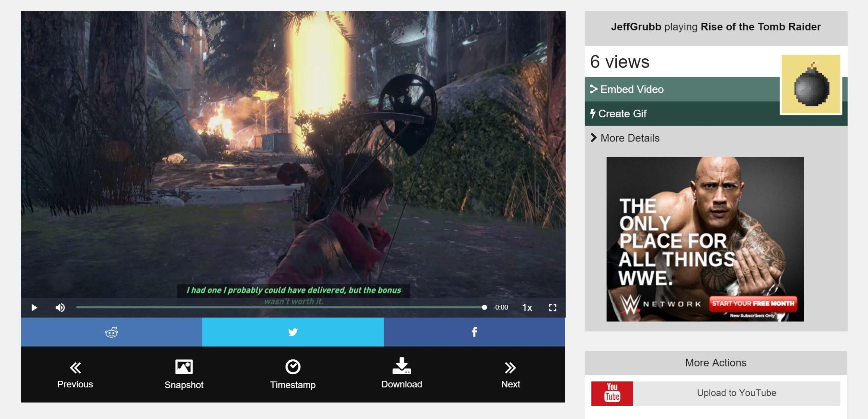Share clip on Reddit

(112, 332)
